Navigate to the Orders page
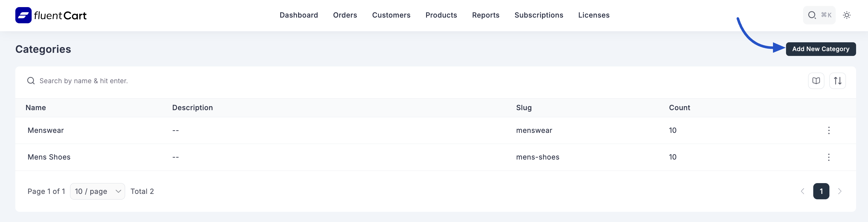The image size is (868, 222). [x=345, y=15]
